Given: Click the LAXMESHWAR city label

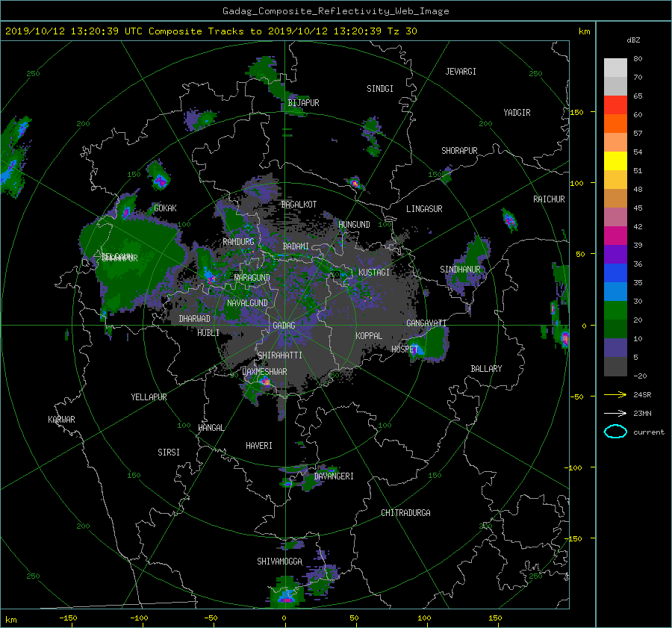Looking at the screenshot, I should pos(264,372).
